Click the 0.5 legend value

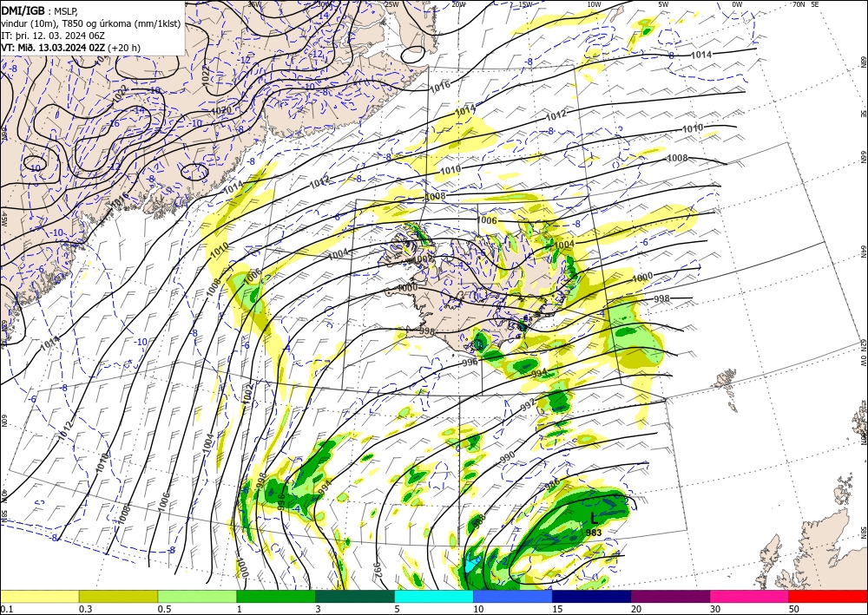(x=164, y=609)
